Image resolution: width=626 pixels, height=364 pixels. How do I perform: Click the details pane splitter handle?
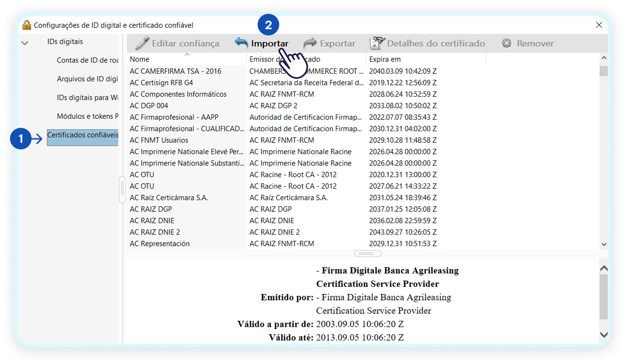pyautogui.click(x=367, y=253)
